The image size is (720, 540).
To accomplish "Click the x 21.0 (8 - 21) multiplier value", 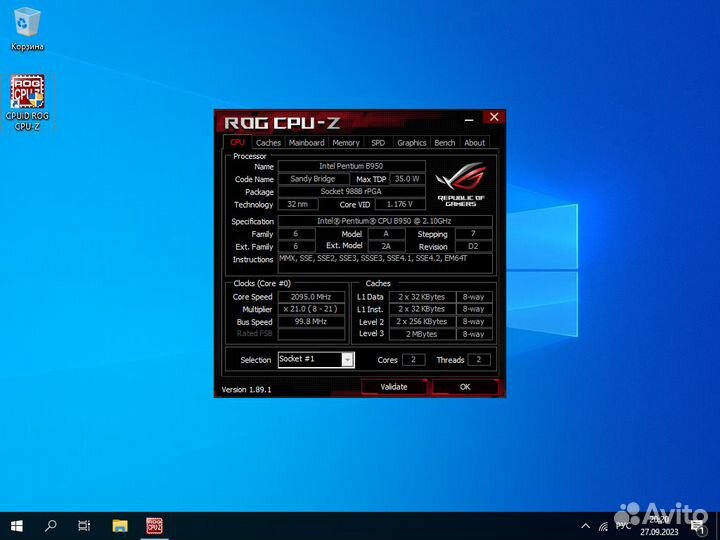I will point(311,309).
